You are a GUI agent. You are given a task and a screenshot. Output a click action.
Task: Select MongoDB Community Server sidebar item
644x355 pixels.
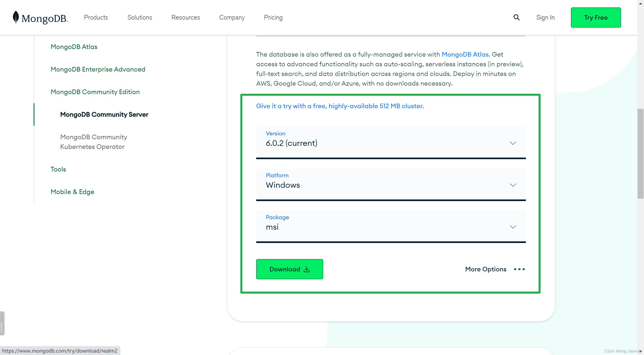(x=104, y=114)
